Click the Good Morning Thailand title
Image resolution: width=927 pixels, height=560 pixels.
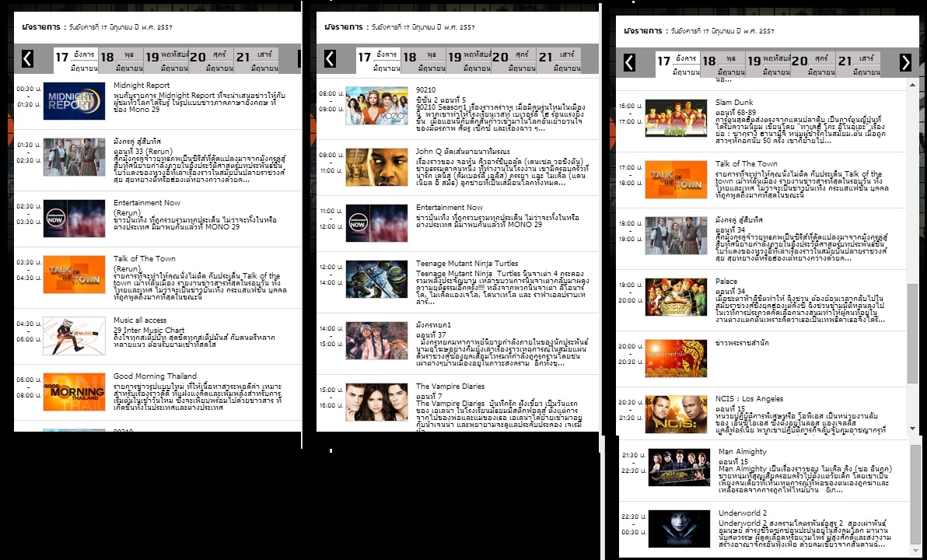pyautogui.click(x=155, y=376)
